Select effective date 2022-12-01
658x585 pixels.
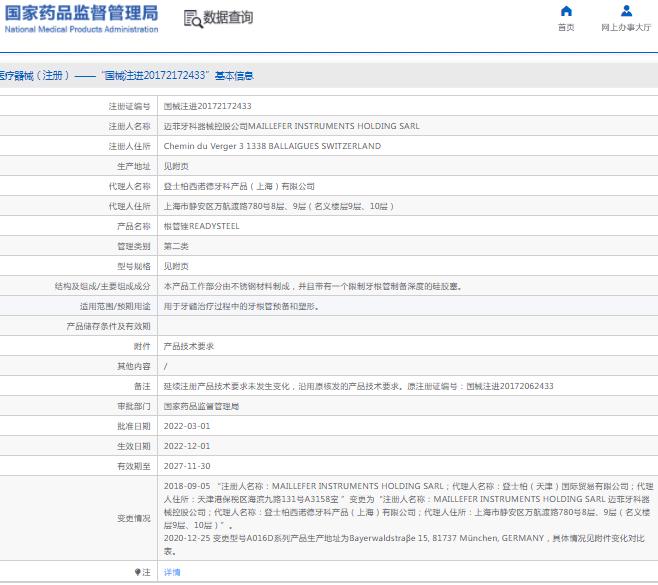(x=187, y=446)
